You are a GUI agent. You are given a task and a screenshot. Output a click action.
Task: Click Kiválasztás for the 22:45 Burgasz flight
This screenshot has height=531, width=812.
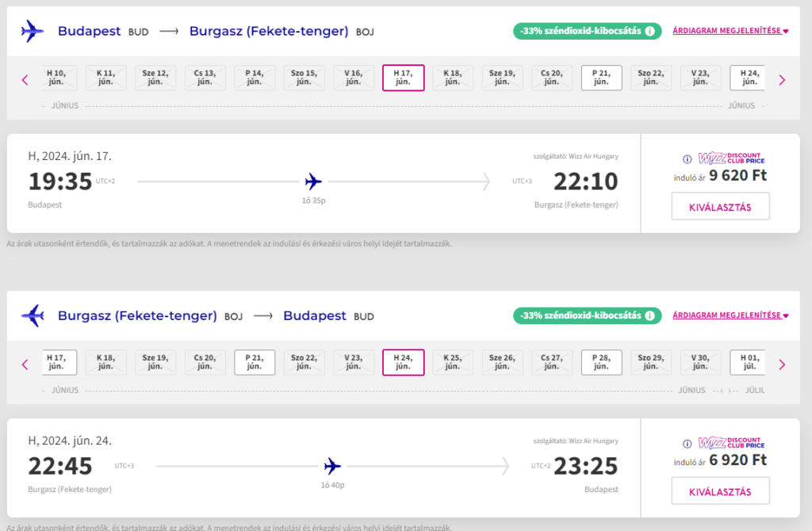coord(720,491)
